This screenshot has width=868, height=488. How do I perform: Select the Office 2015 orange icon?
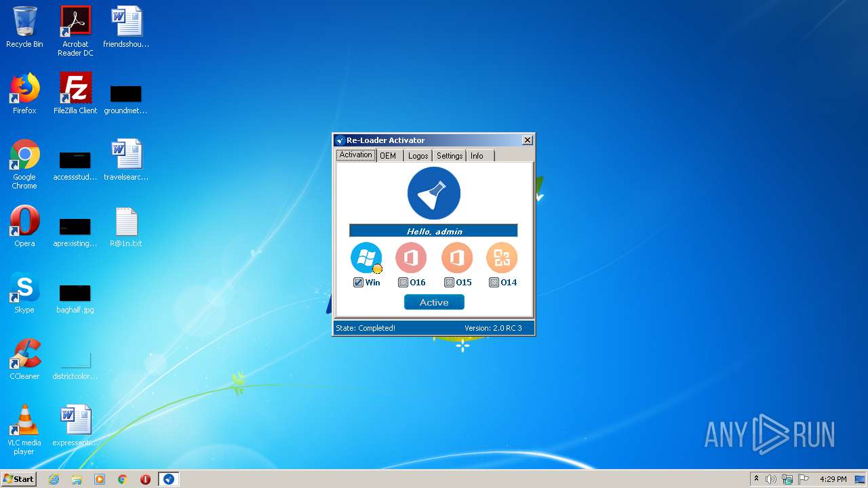tap(457, 258)
